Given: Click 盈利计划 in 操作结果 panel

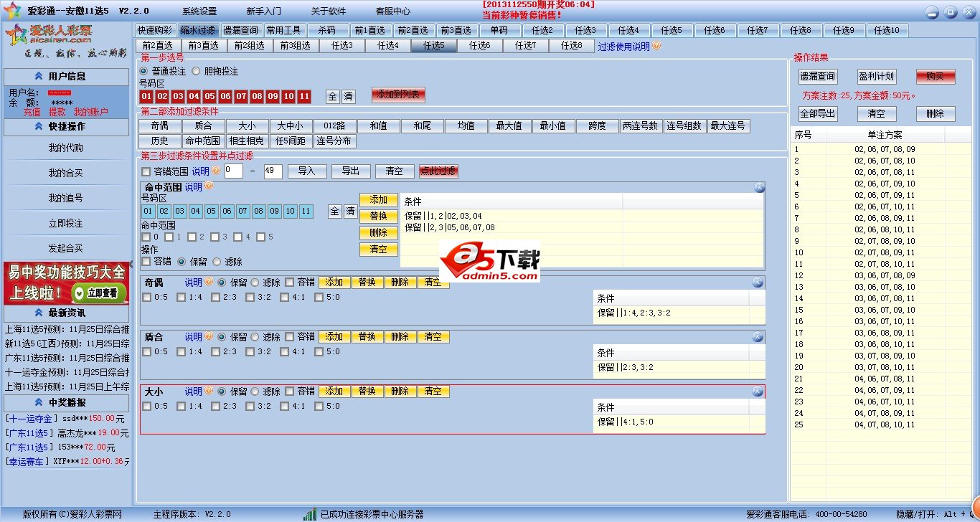Looking at the screenshot, I should pyautogui.click(x=877, y=77).
